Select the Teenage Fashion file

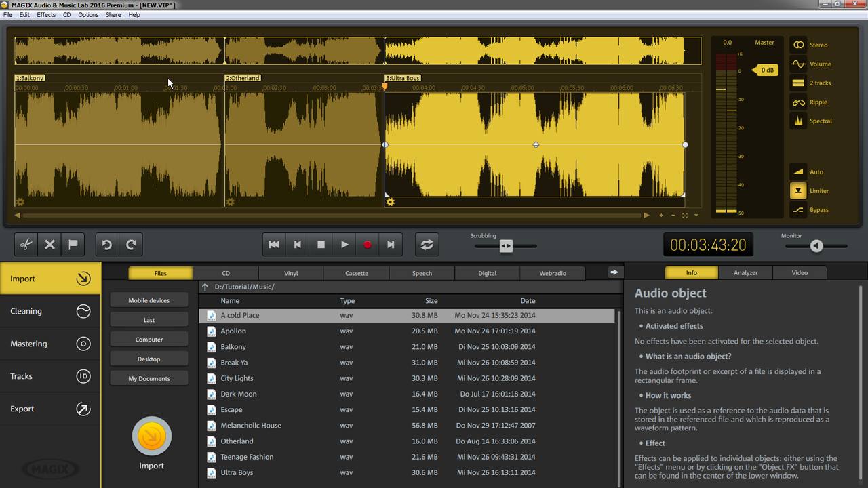tap(407, 457)
